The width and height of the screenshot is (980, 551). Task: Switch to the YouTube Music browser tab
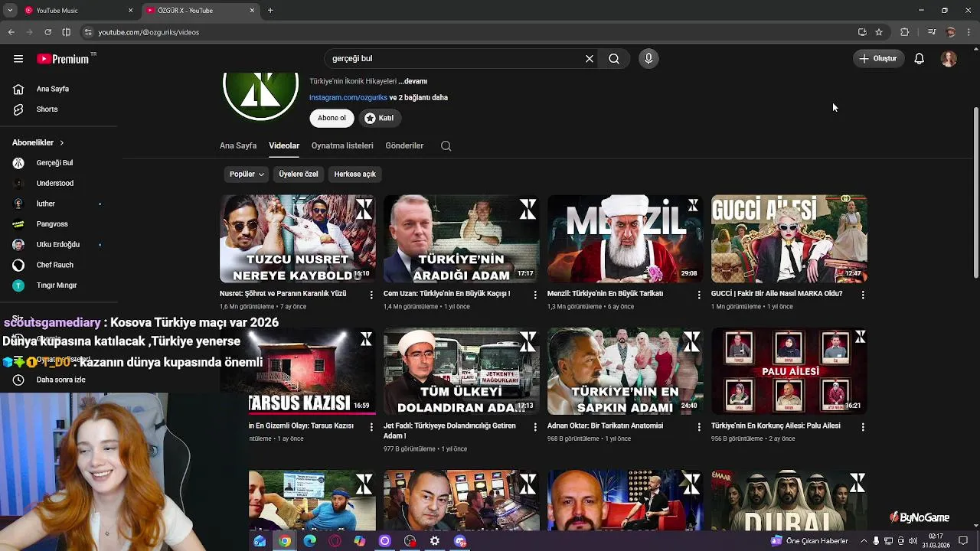tap(73, 11)
